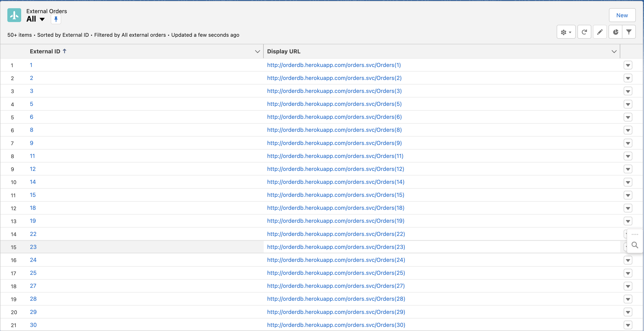Viewport: 644px width, 331px height.
Task: Click the External Orders airplane object icon
Action: [14, 15]
